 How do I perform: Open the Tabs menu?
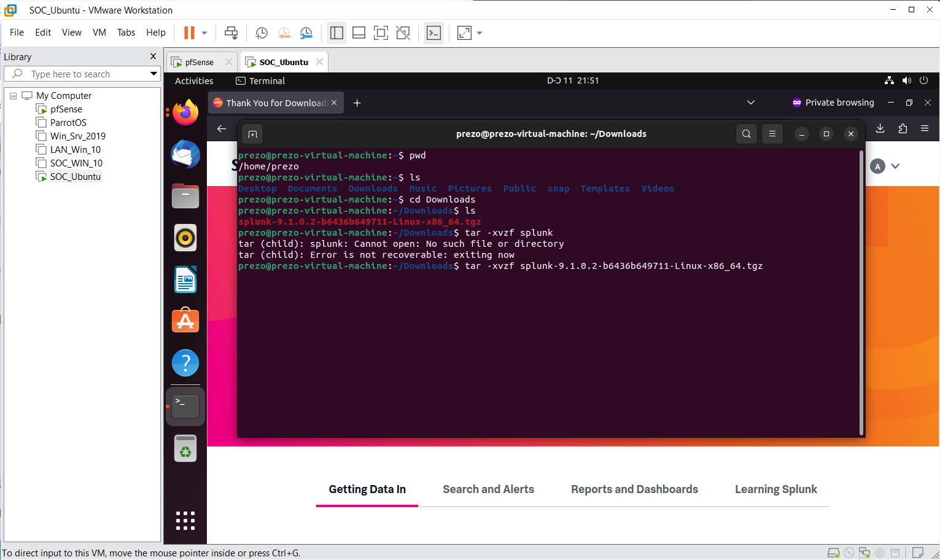126,33
